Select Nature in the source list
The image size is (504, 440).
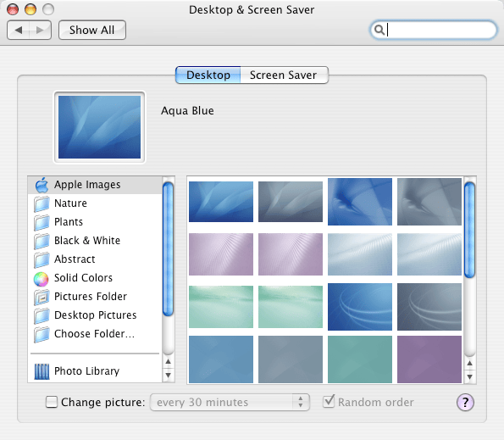(95, 203)
